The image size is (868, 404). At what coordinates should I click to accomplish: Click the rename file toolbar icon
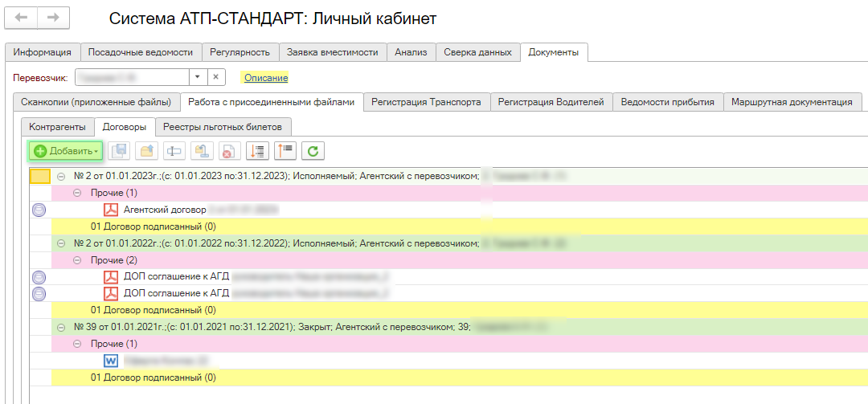coord(175,151)
